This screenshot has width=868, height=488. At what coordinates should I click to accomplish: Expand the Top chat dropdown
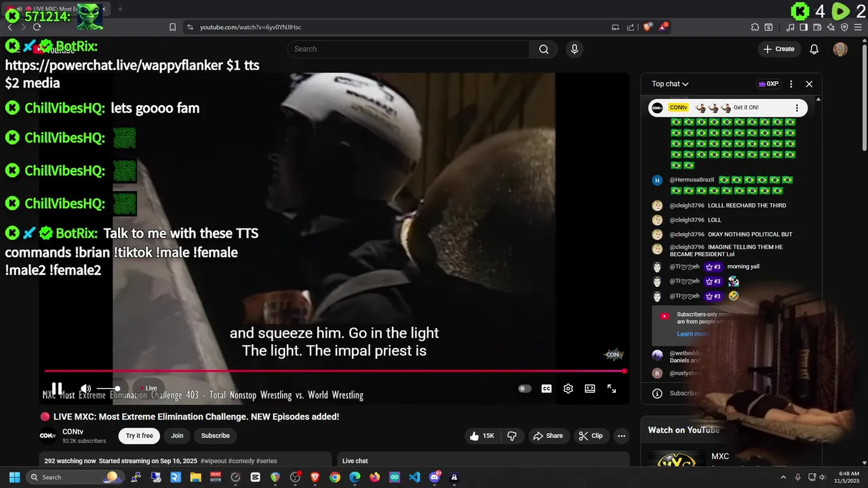coord(670,84)
